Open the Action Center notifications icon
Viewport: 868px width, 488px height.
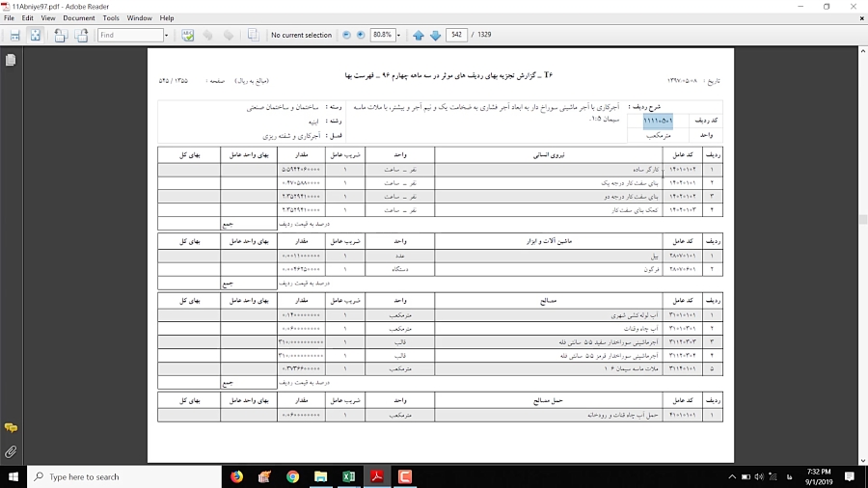click(x=850, y=476)
